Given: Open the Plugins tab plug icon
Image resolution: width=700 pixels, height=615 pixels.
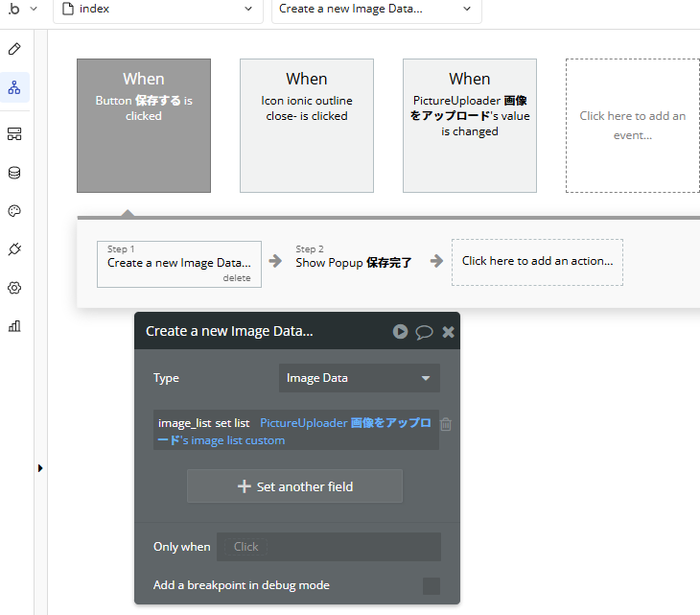Looking at the screenshot, I should (14, 249).
